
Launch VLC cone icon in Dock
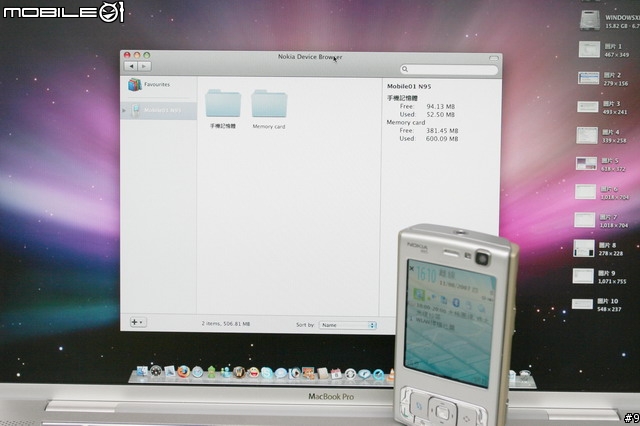391,375
